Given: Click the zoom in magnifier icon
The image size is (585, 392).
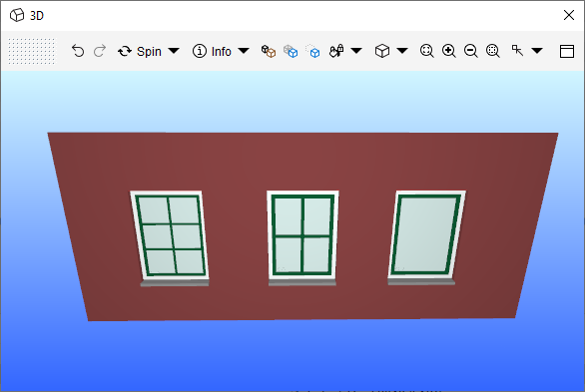Looking at the screenshot, I should click(x=449, y=51).
